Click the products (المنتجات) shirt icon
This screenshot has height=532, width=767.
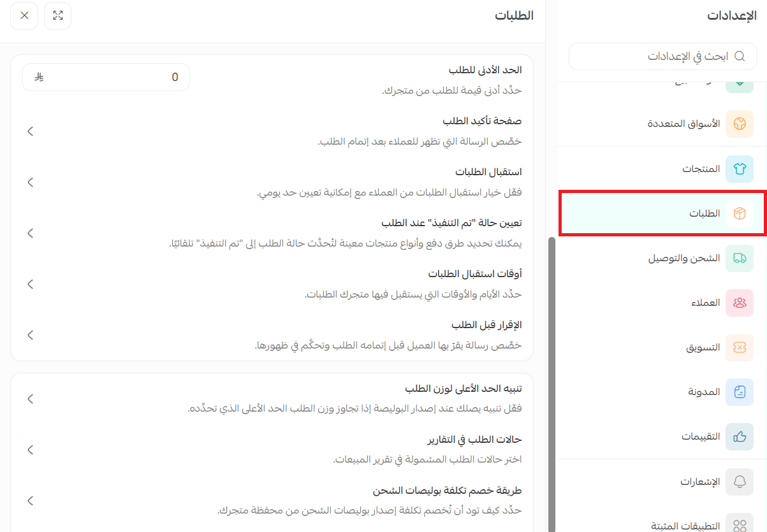740,169
